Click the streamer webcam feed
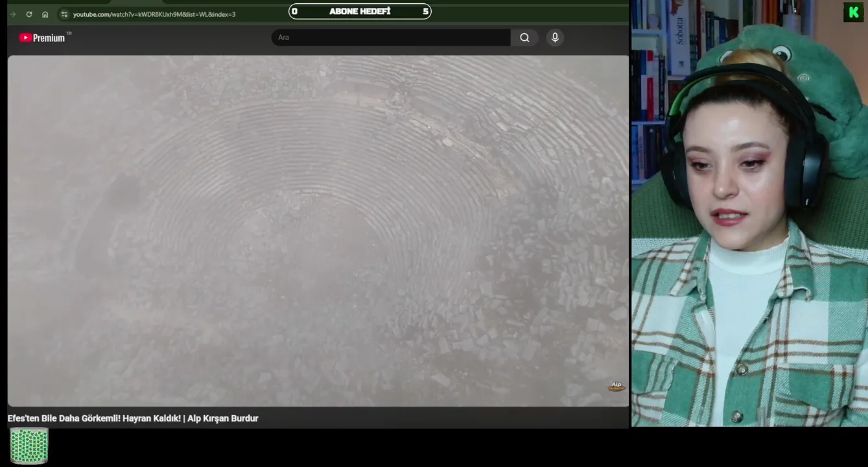The height and width of the screenshot is (467, 868). click(749, 213)
